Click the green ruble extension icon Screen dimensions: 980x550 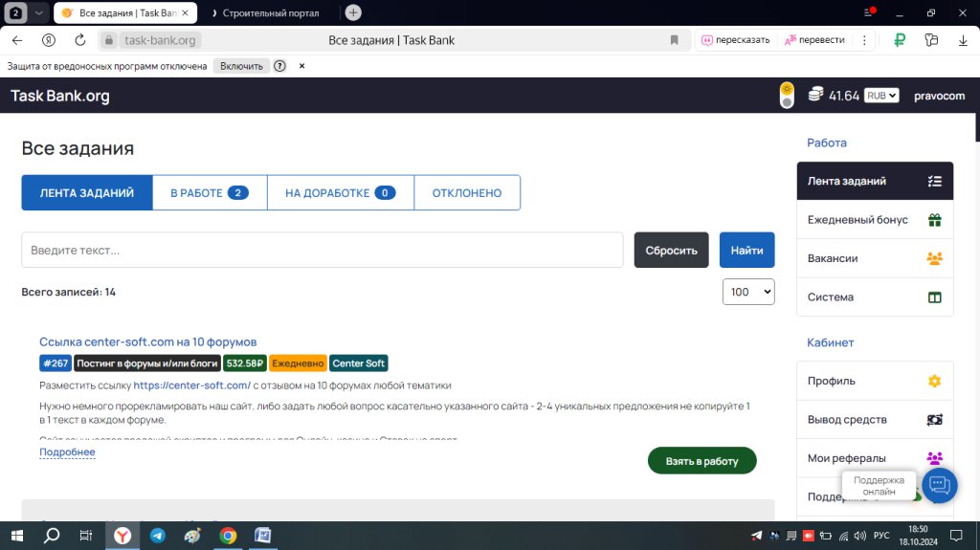click(x=900, y=40)
